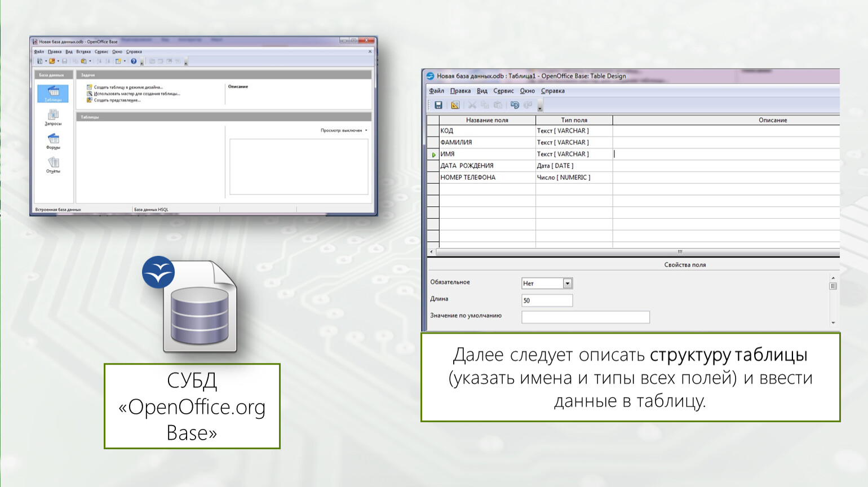Open Вид menu in Table Design window
Viewport: 868px width, 487px height.
tap(482, 91)
